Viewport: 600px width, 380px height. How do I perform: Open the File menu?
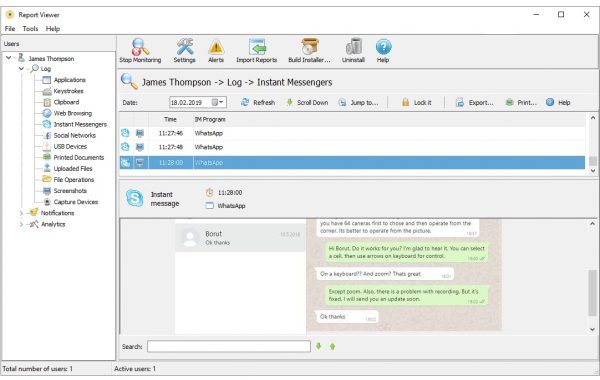(x=10, y=29)
